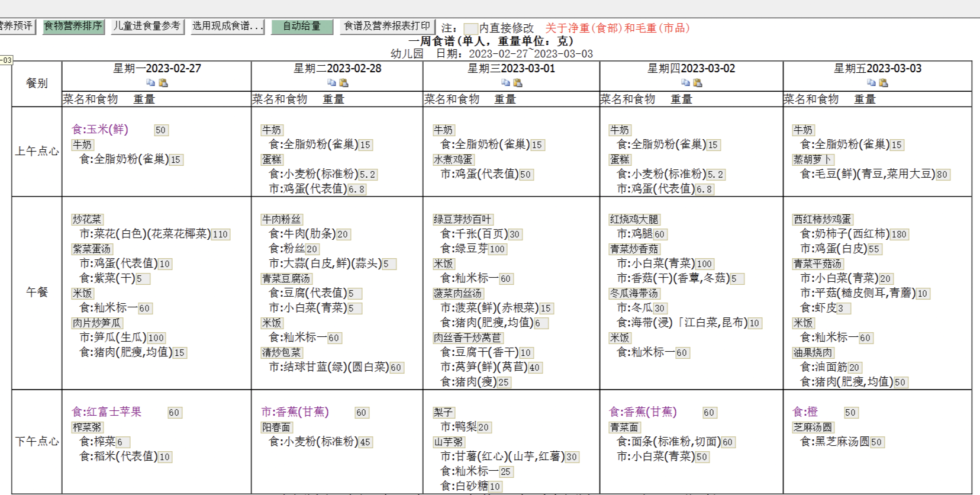Copy the 星期五2023-03-03 menu with its copy icon
Viewport: 980px width, 495px height.
click(x=871, y=83)
